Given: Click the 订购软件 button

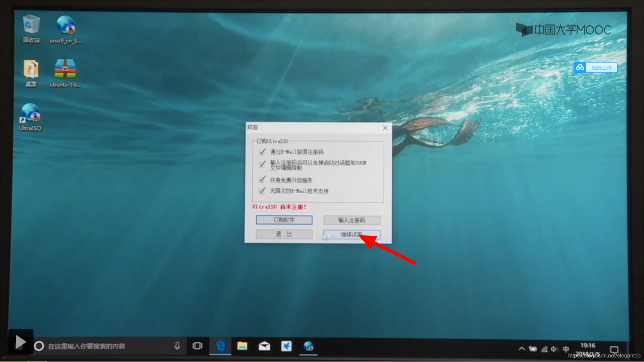Looking at the screenshot, I should [284, 220].
